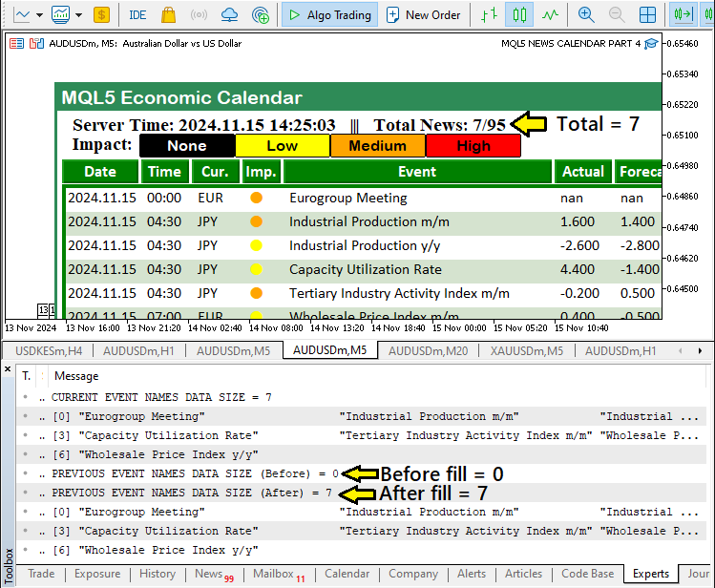This screenshot has height=588, width=715.
Task: Select the High impact filter
Action: [x=473, y=146]
